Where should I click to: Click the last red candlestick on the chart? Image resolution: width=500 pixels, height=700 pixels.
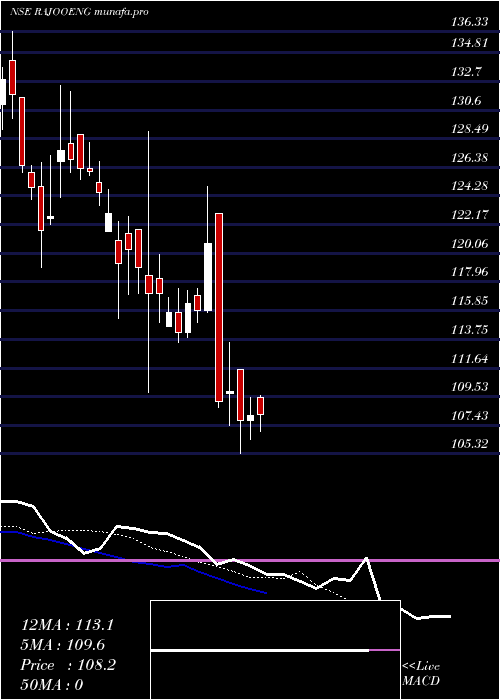click(x=261, y=406)
